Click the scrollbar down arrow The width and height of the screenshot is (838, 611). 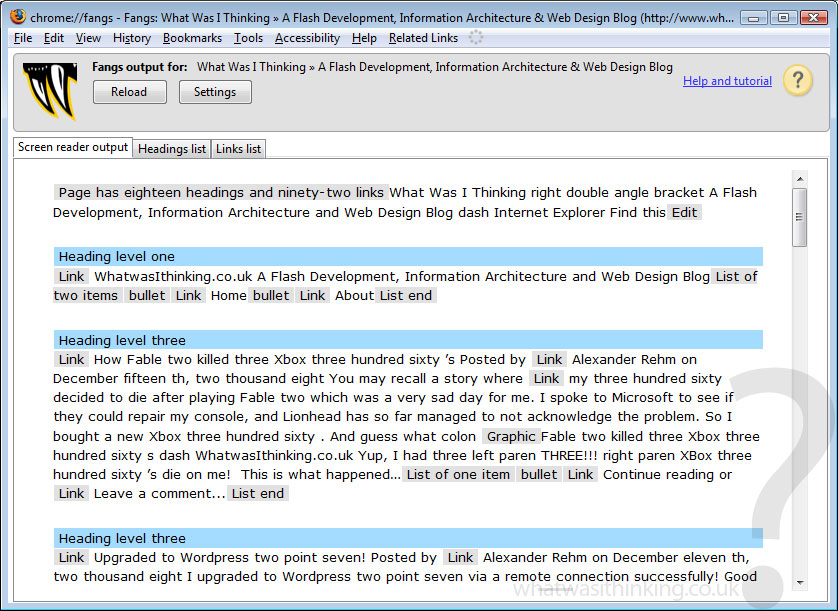click(800, 582)
